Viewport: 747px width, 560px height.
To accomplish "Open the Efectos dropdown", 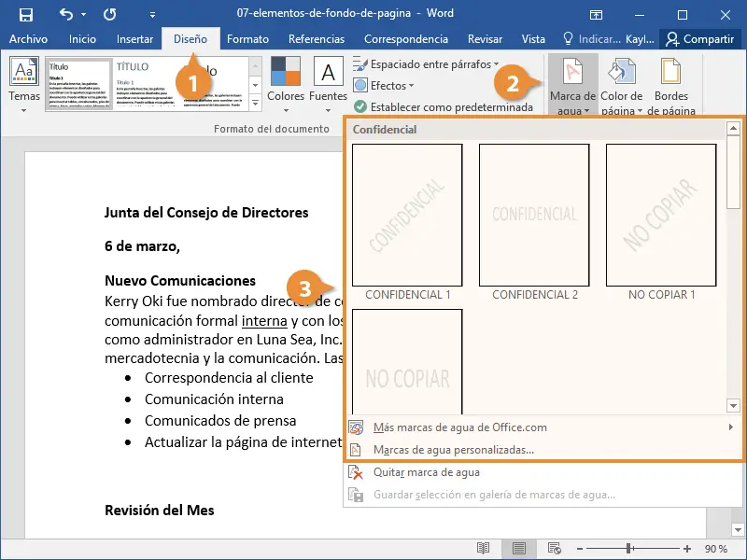I will (x=384, y=86).
